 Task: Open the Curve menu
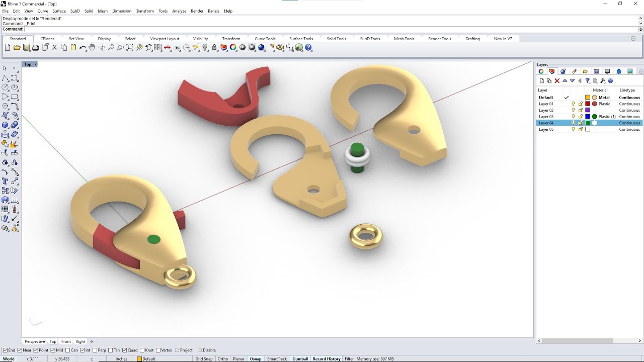pos(43,11)
